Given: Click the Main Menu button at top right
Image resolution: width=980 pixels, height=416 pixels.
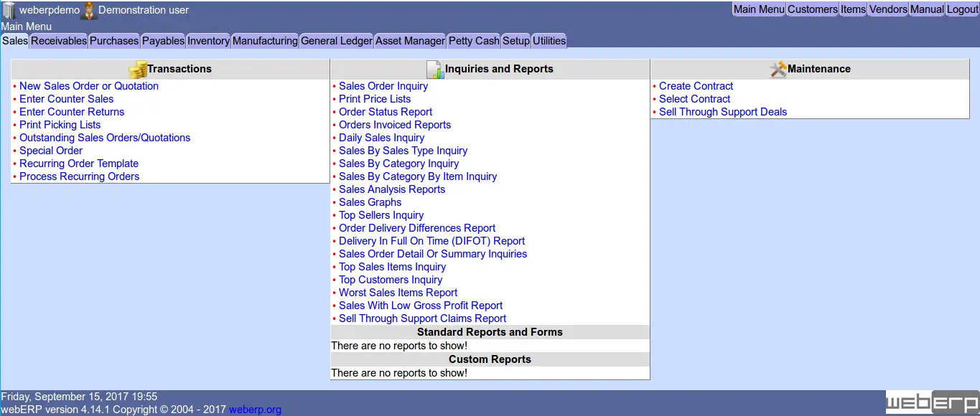Looking at the screenshot, I should click(x=759, y=9).
